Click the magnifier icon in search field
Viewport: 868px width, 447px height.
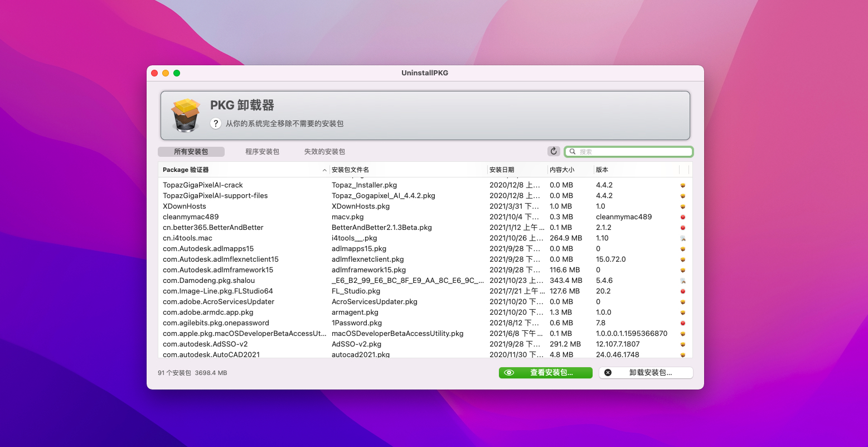point(573,151)
